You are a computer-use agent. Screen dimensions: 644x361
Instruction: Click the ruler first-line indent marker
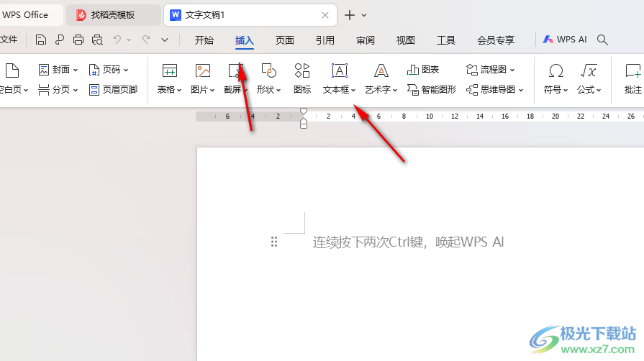(304, 111)
